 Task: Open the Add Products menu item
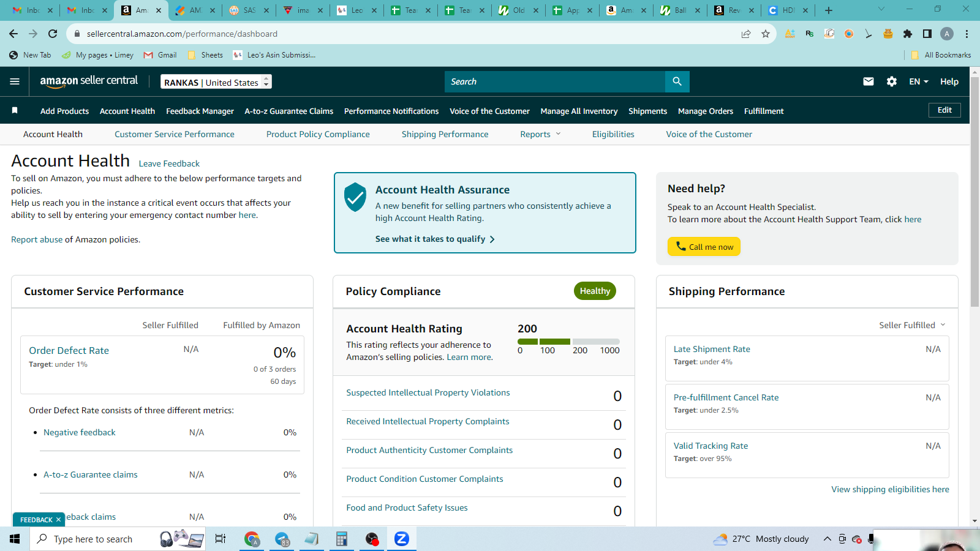64,111
